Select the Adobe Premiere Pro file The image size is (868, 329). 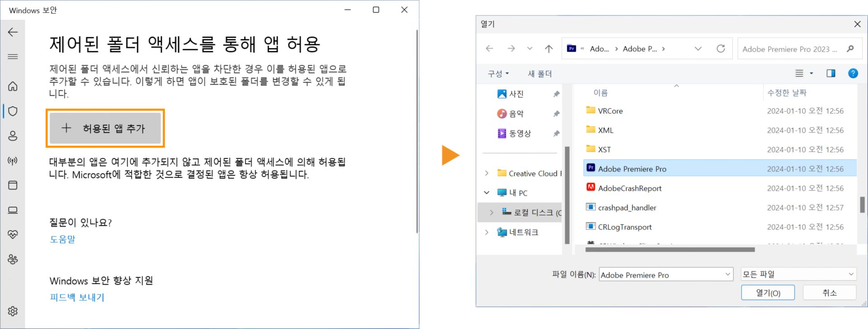click(720, 168)
